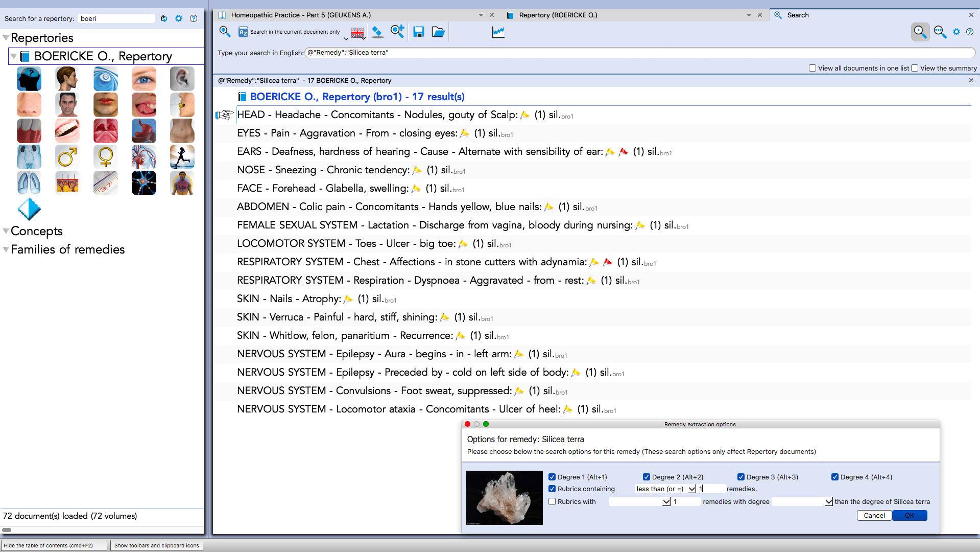Collapse the BOERICKE O., Repertory node

(14, 56)
